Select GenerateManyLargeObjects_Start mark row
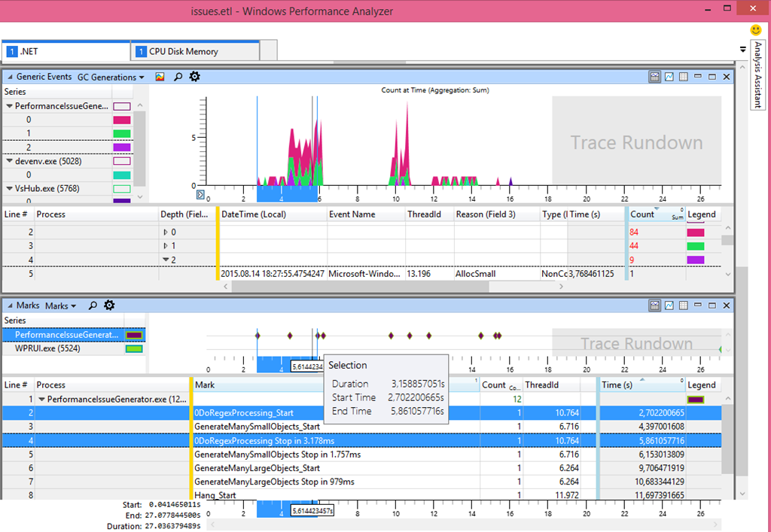The image size is (771, 532). pos(362,468)
